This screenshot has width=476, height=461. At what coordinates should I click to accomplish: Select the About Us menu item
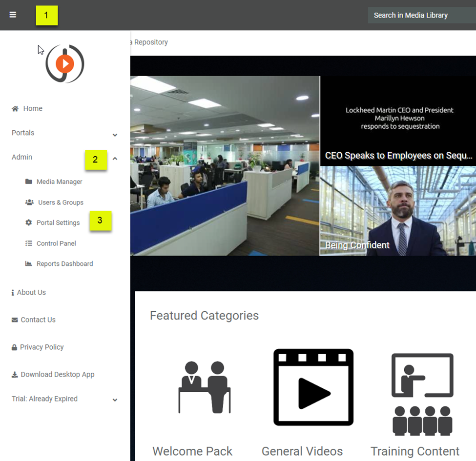[x=29, y=292]
